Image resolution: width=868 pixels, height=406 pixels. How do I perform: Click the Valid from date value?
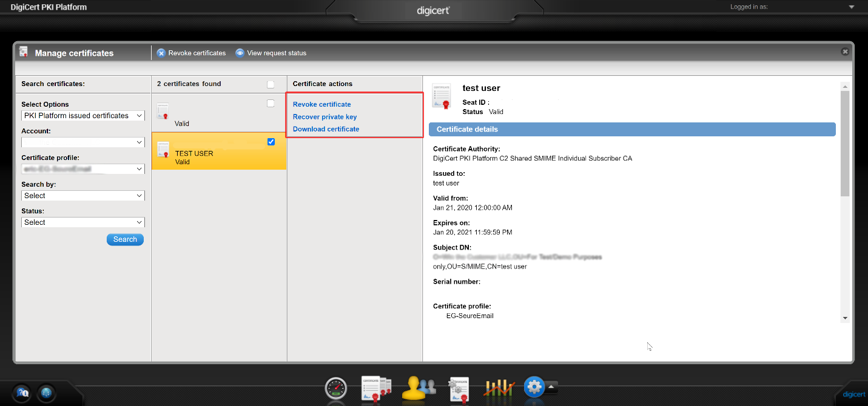473,207
